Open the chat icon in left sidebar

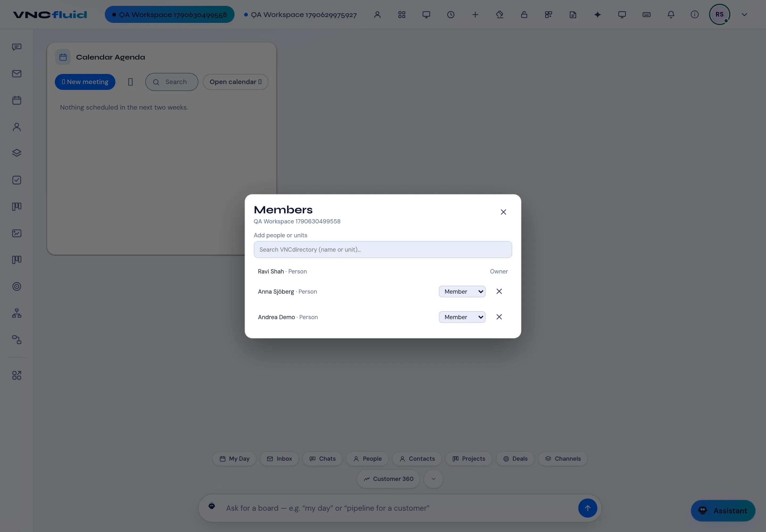coord(17,47)
